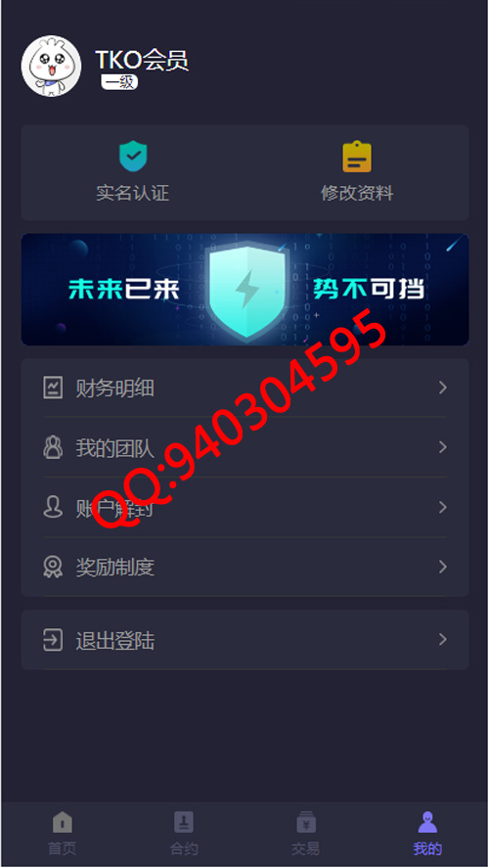This screenshot has height=868, width=489.
Task: Switch to the 交易 trade tab
Action: click(x=306, y=834)
